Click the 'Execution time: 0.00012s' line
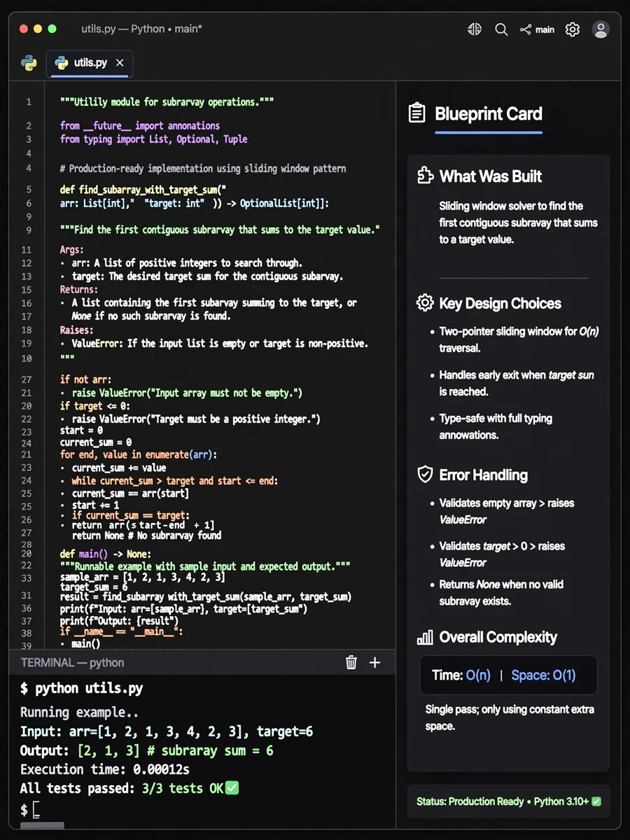 (105, 769)
